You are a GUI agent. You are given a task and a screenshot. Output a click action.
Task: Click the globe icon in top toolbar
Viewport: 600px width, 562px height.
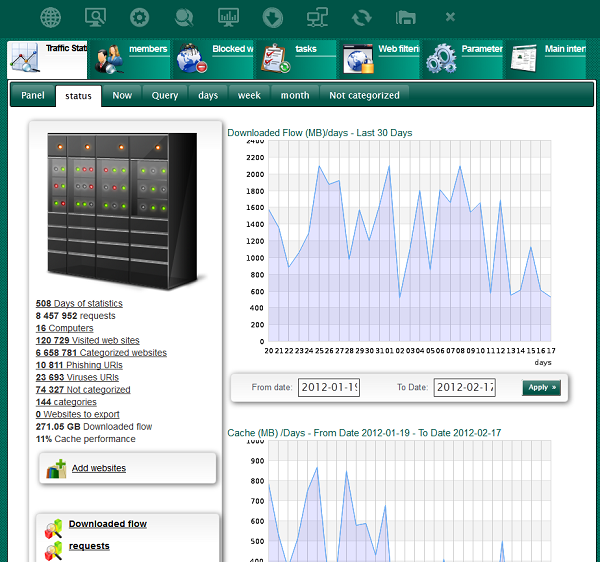[x=51, y=18]
